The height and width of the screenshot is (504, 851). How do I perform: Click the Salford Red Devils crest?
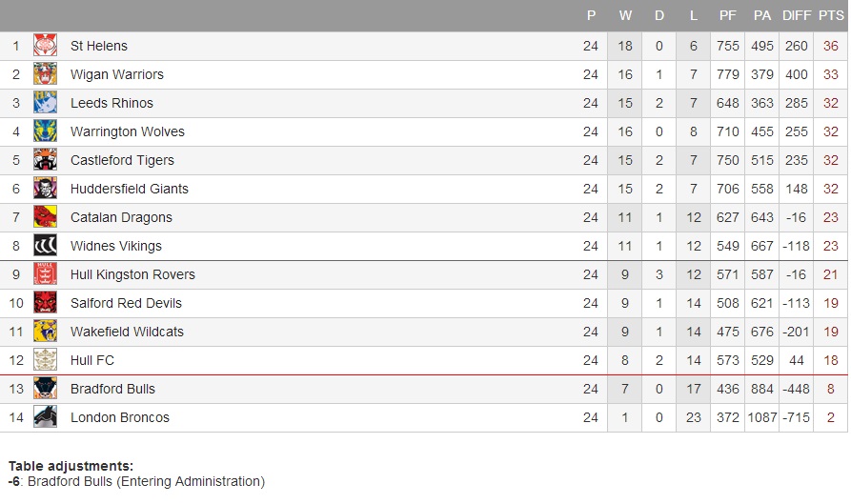[45, 303]
